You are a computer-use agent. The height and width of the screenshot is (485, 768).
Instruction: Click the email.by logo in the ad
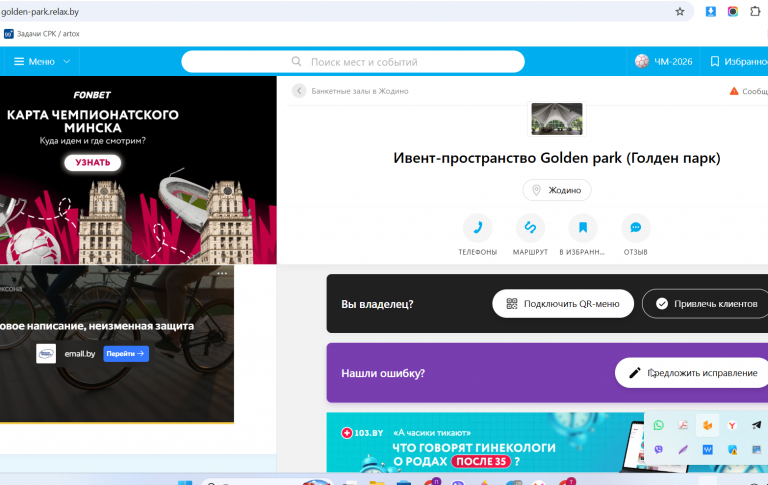(46, 354)
